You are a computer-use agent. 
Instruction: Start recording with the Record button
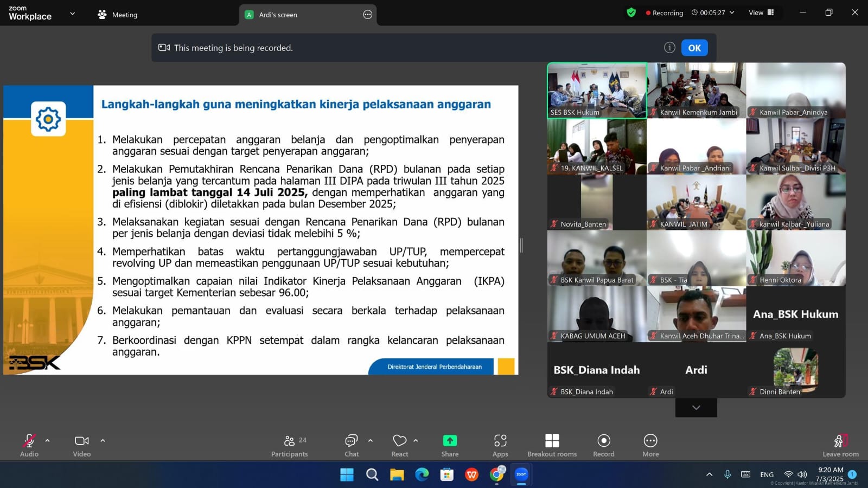point(603,445)
